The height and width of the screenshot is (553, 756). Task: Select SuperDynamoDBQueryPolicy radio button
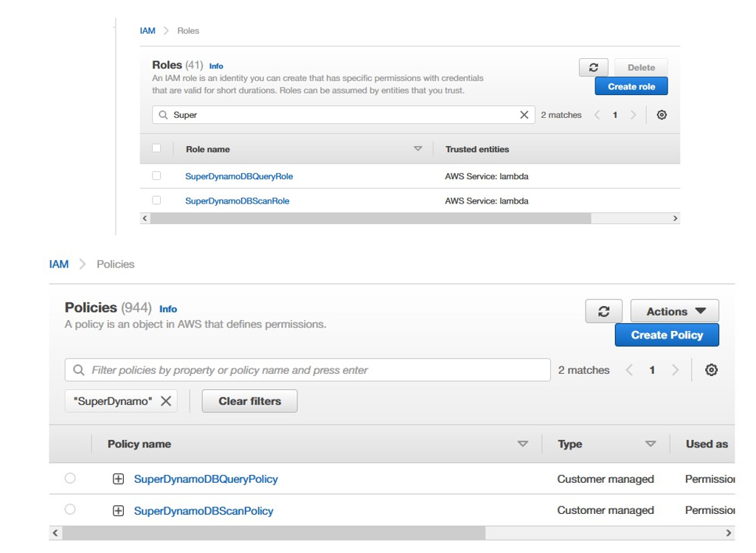70,478
